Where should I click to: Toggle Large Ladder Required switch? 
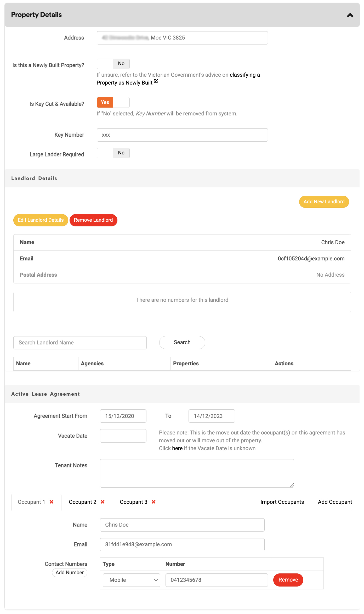pyautogui.click(x=113, y=153)
